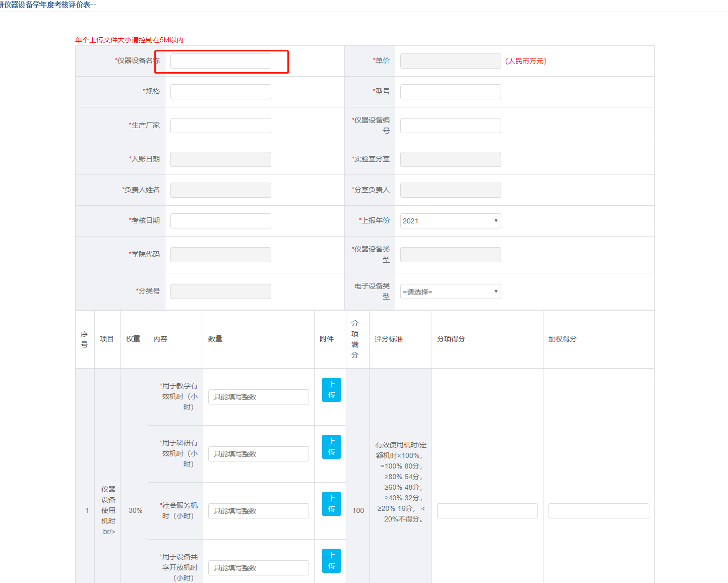Click the 单价 price field
The image size is (728, 583).
450,61
